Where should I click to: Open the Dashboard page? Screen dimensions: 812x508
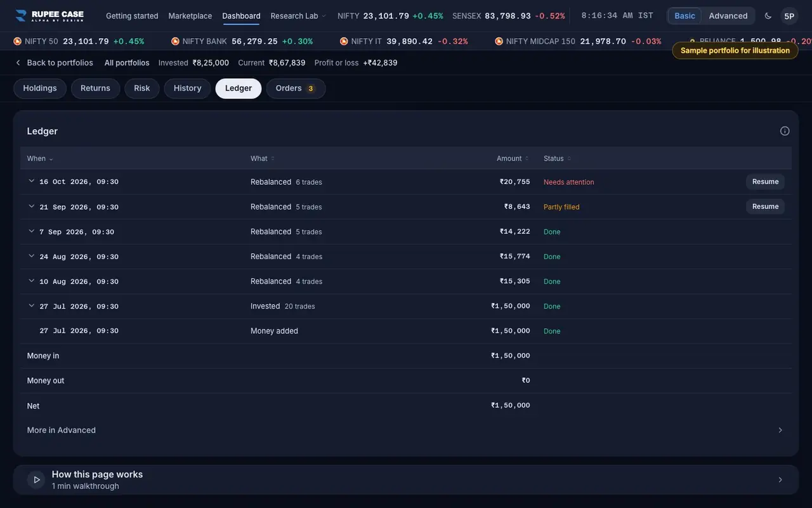click(x=241, y=16)
